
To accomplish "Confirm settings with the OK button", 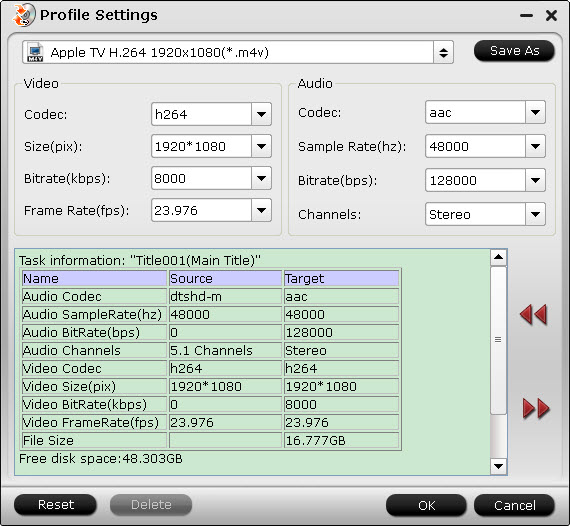I will [x=426, y=505].
